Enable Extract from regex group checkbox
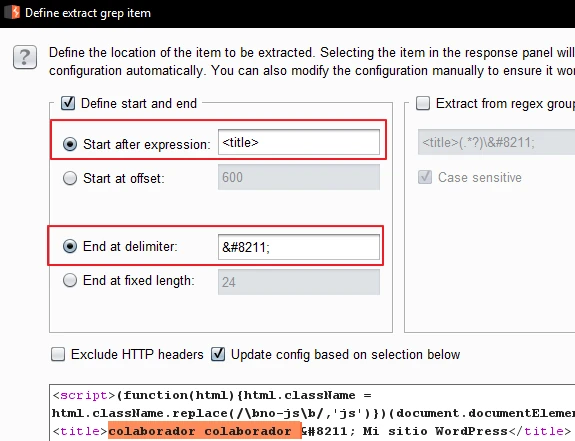 pyautogui.click(x=423, y=103)
